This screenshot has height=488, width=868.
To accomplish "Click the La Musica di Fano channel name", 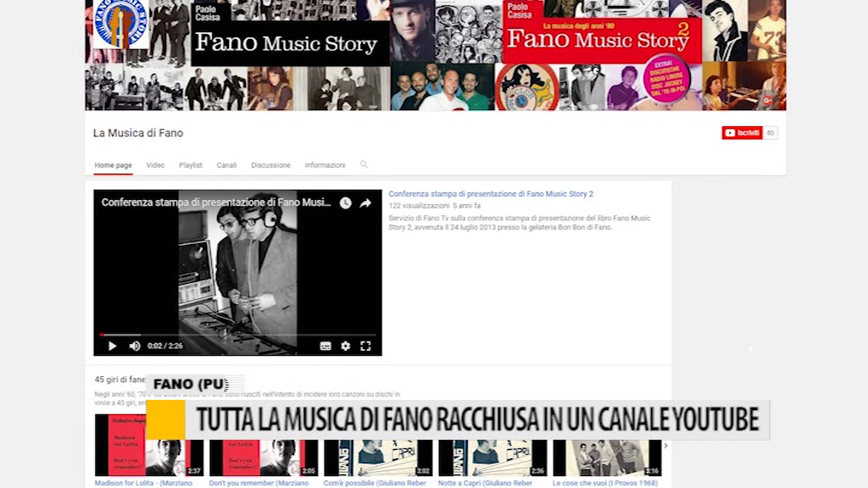I will tap(138, 133).
